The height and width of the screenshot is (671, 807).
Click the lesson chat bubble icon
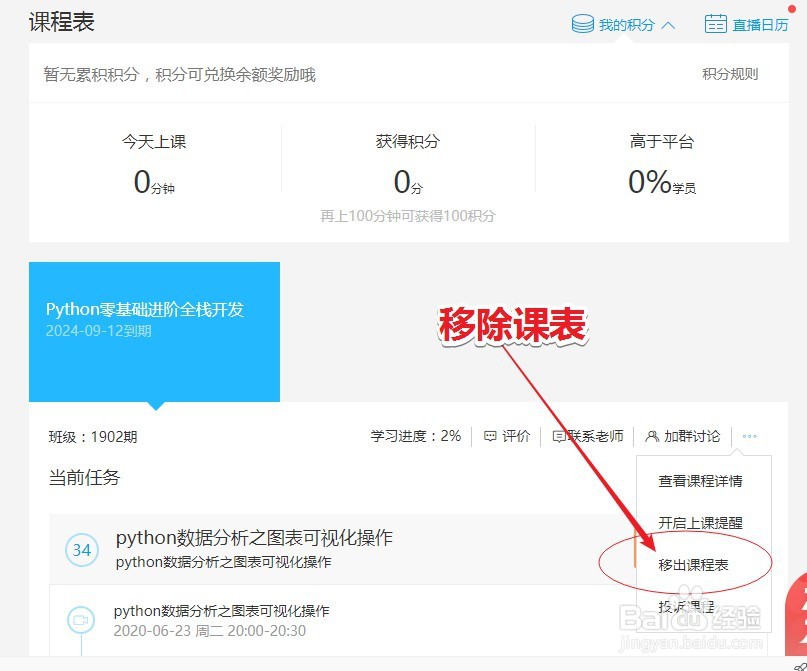82,618
